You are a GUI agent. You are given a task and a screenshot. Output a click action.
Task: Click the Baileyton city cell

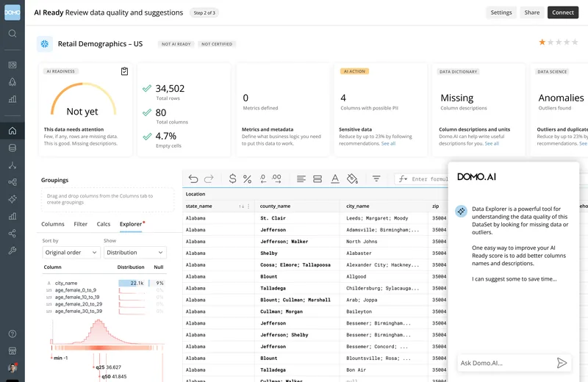coord(359,311)
